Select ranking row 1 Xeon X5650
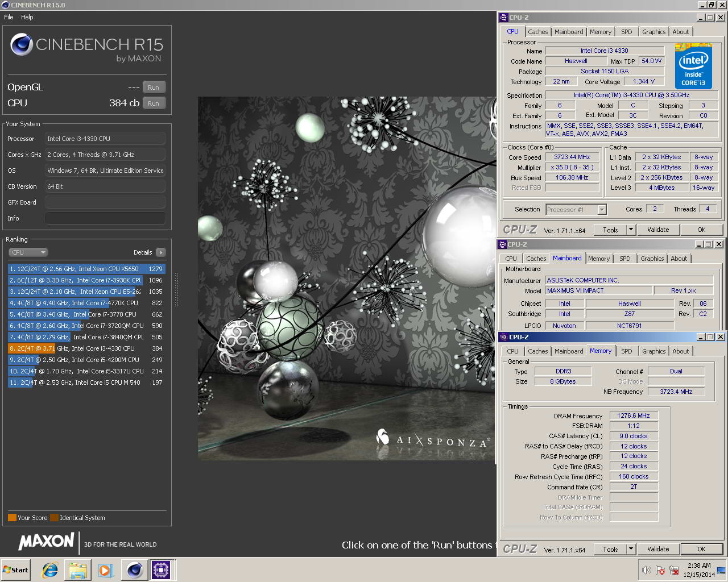The height and width of the screenshot is (582, 728). 86,269
